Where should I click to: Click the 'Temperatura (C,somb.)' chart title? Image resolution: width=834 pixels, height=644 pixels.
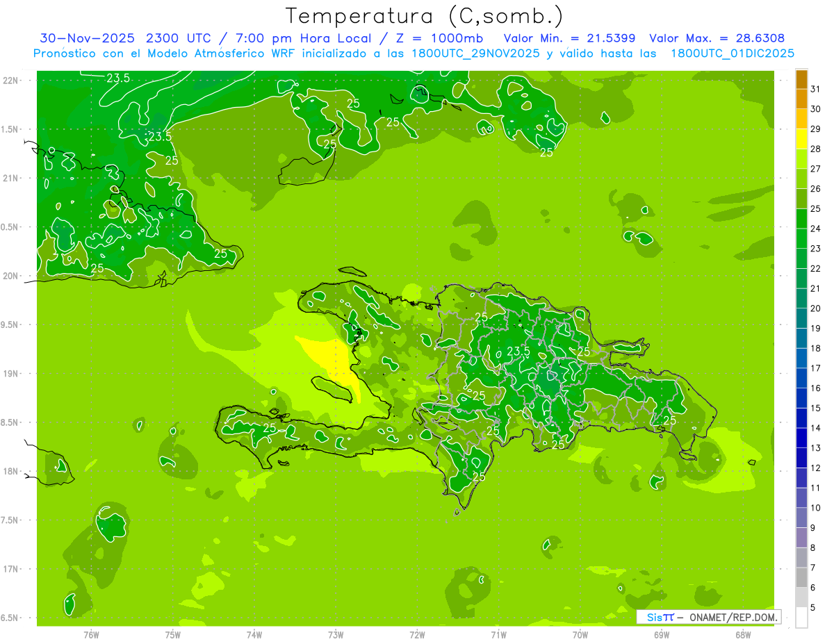pyautogui.click(x=424, y=16)
